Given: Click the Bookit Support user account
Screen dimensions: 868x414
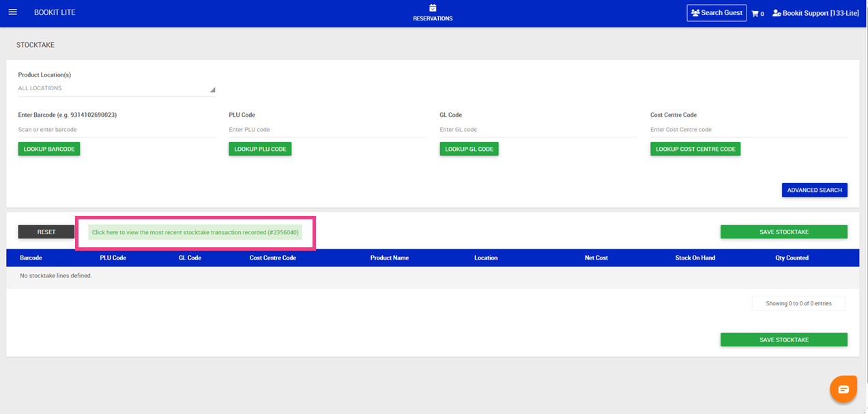Looking at the screenshot, I should point(815,13).
